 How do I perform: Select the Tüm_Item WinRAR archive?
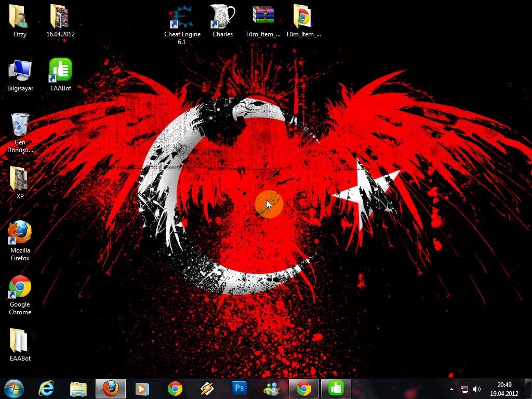tap(263, 20)
